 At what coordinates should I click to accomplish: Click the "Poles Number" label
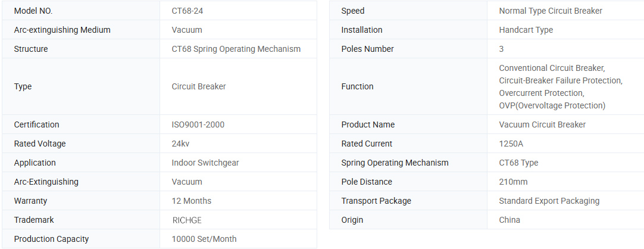[367, 49]
